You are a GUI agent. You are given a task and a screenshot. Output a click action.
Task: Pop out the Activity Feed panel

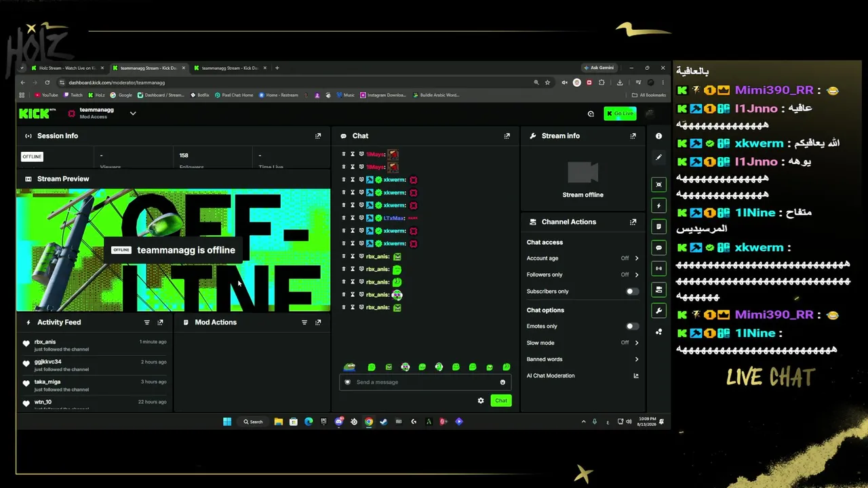tap(160, 323)
